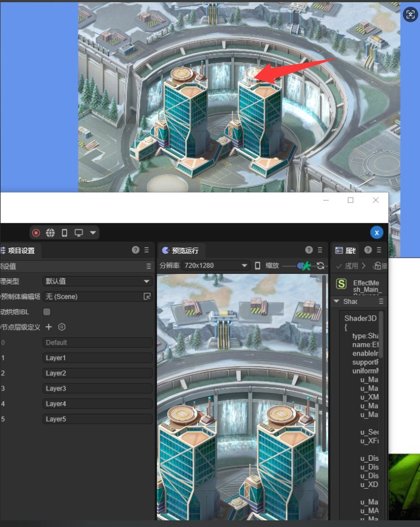Click the help icon in 预览运行 panel
This screenshot has width=420, height=527.
pos(309,250)
